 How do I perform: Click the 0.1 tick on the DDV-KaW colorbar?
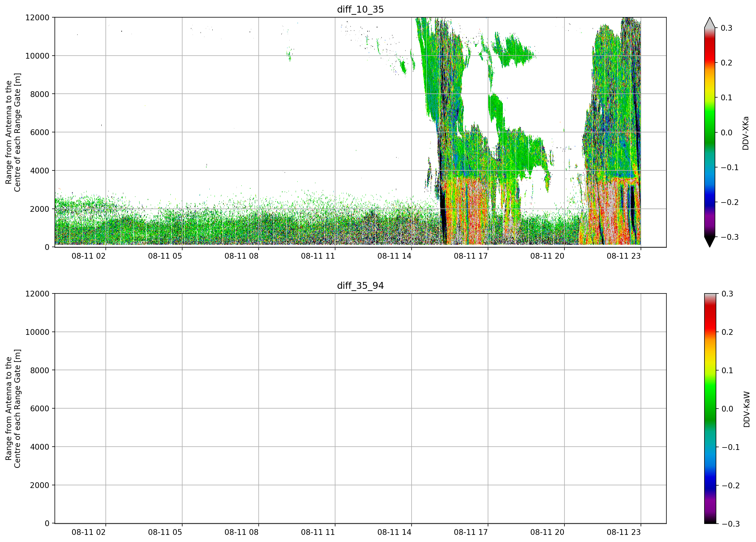(727, 370)
